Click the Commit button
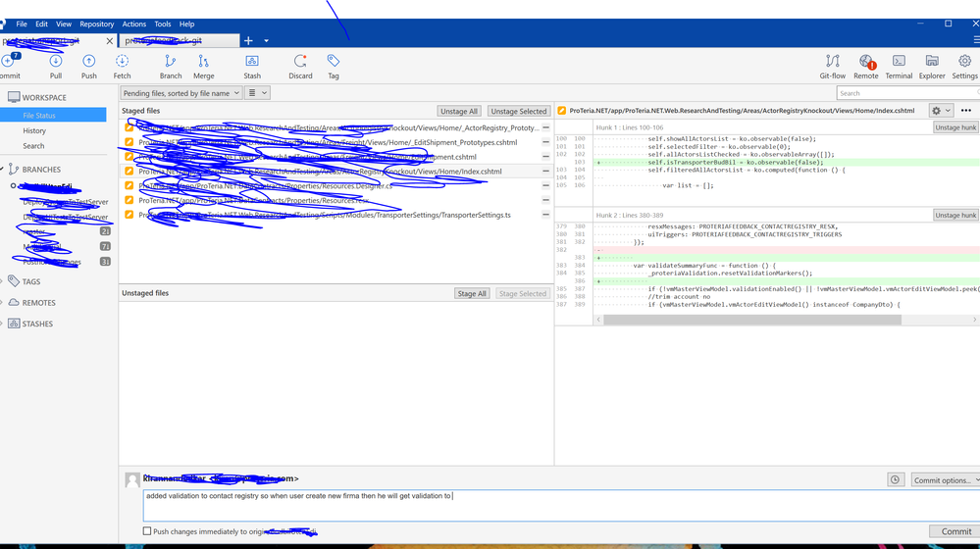Image resolution: width=980 pixels, height=549 pixels. [956, 531]
